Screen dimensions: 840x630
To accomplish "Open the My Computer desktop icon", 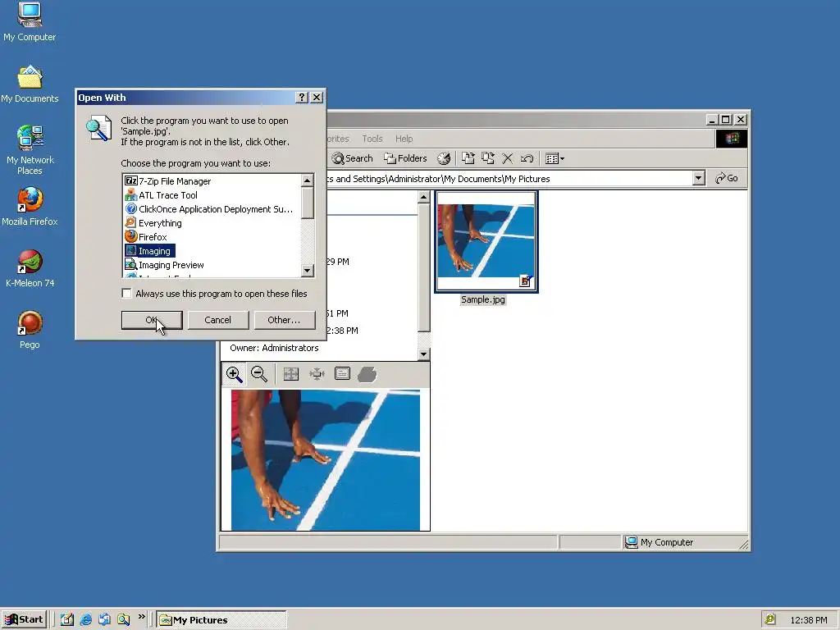I will pyautogui.click(x=30, y=22).
